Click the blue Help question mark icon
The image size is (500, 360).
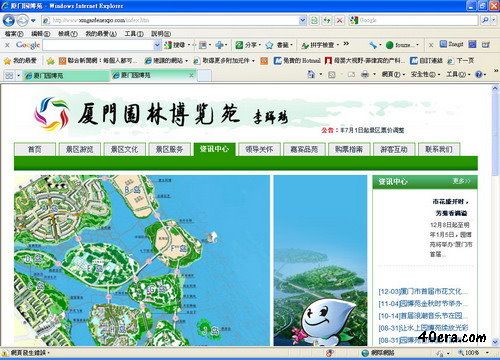point(479,74)
